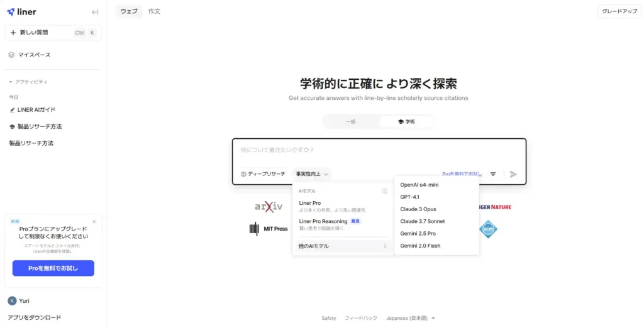
Task: Switch to the 作文 tab
Action: [x=155, y=11]
